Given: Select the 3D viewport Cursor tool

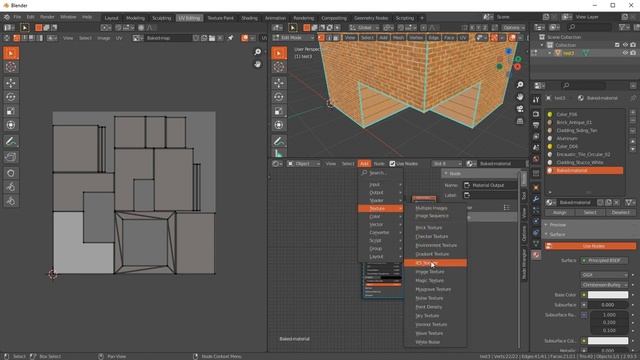Looking at the screenshot, I should coord(279,67).
